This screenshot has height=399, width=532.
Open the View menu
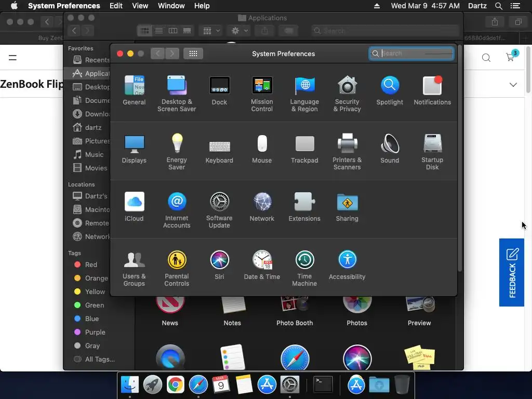pyautogui.click(x=140, y=6)
